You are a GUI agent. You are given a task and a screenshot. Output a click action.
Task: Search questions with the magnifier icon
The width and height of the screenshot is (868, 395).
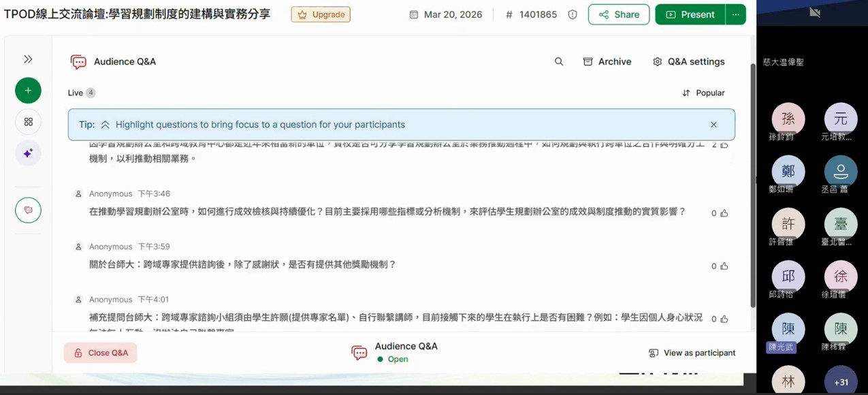[559, 61]
